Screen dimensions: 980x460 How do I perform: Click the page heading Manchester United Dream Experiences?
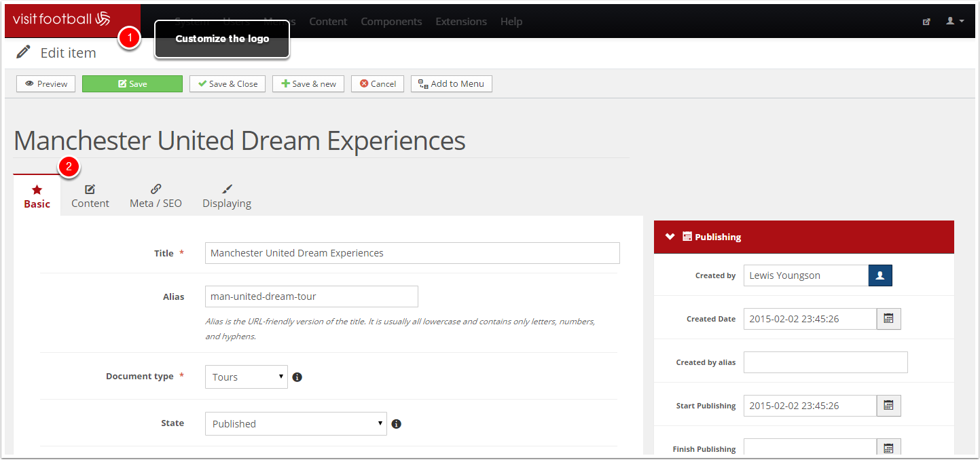coord(240,141)
